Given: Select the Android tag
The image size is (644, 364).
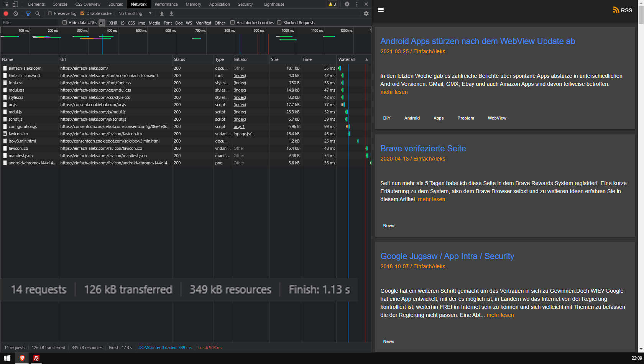Looking at the screenshot, I should point(412,118).
